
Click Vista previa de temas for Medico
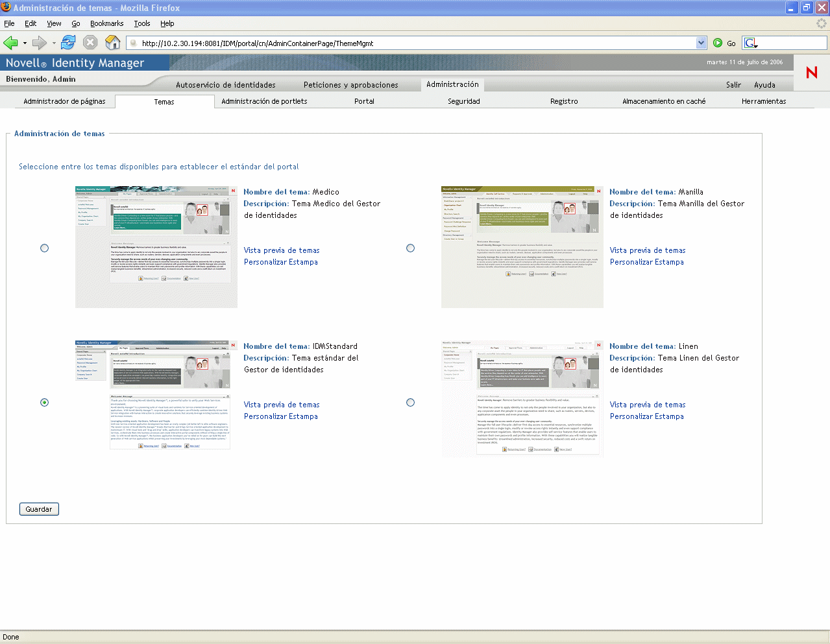[282, 250]
